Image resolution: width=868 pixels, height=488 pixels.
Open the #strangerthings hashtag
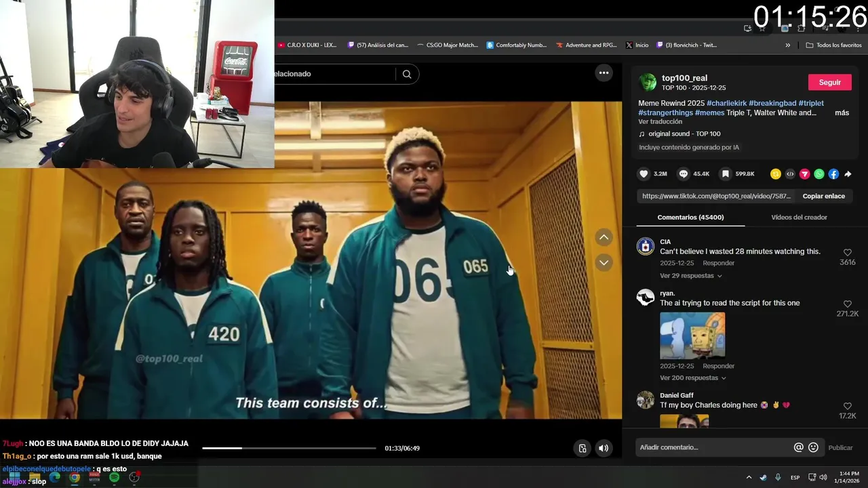click(x=665, y=113)
